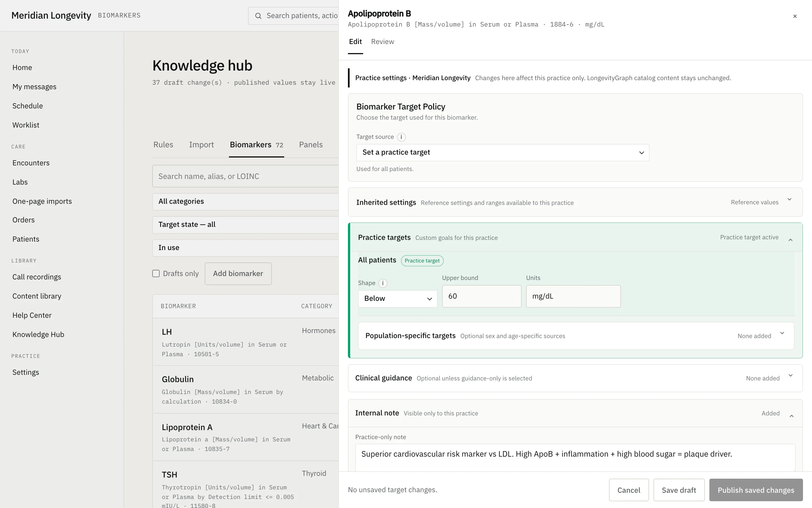Image resolution: width=812 pixels, height=508 pixels.
Task: Toggle the Drafts only checkbox
Action: click(x=156, y=273)
